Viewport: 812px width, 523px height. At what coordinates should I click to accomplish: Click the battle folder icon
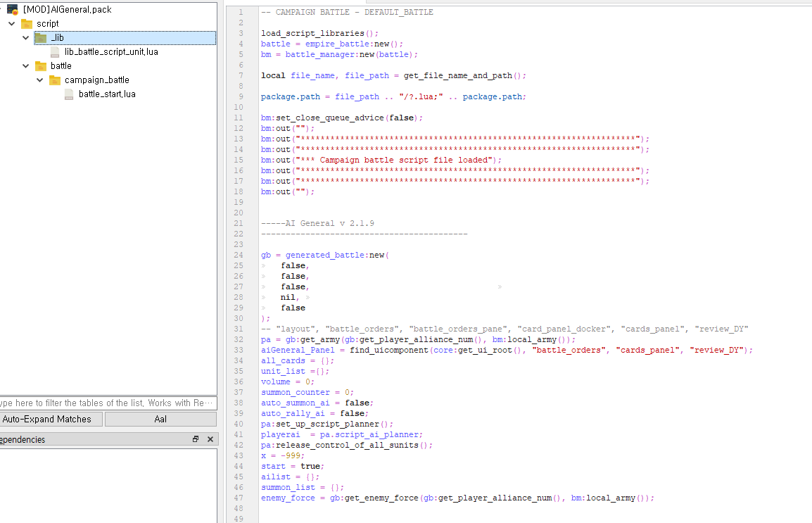click(41, 66)
